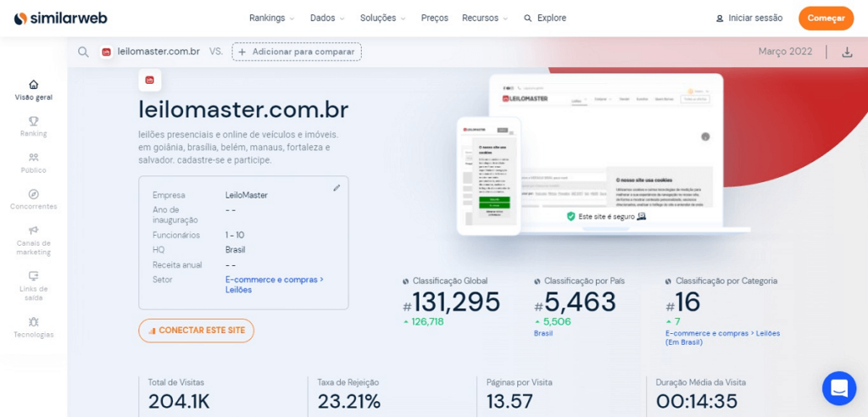This screenshot has height=417, width=868.
Task: Expand the Recursos dropdown menu
Action: [x=485, y=18]
